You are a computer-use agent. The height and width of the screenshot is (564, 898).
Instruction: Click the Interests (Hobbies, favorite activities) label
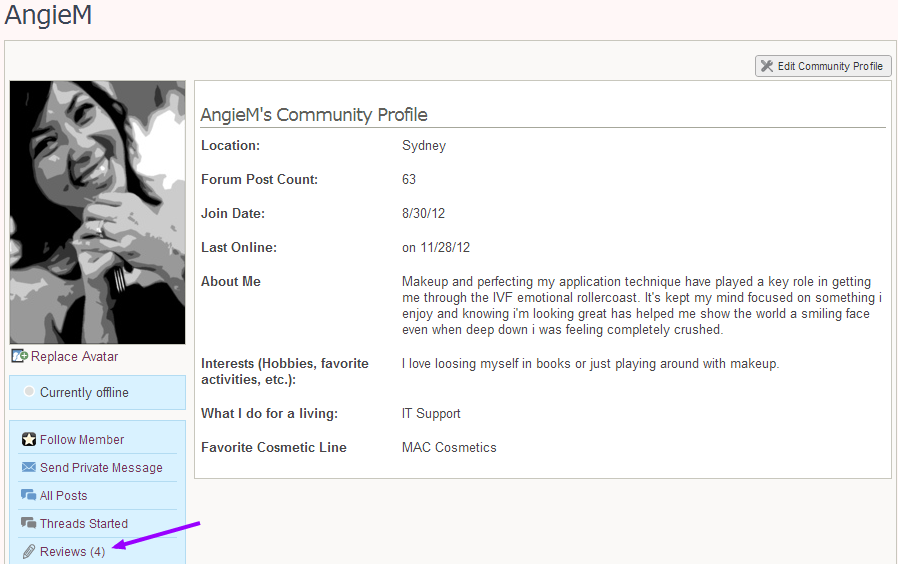(285, 372)
